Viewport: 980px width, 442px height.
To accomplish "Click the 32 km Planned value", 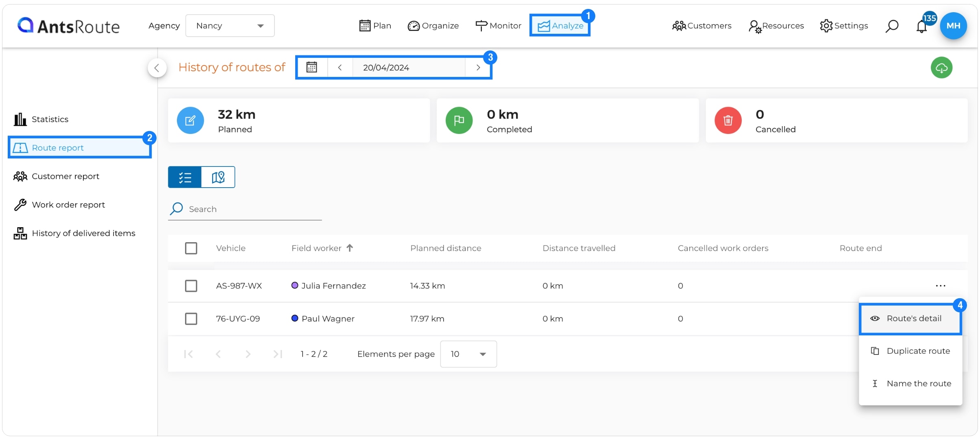I will coord(237,114).
